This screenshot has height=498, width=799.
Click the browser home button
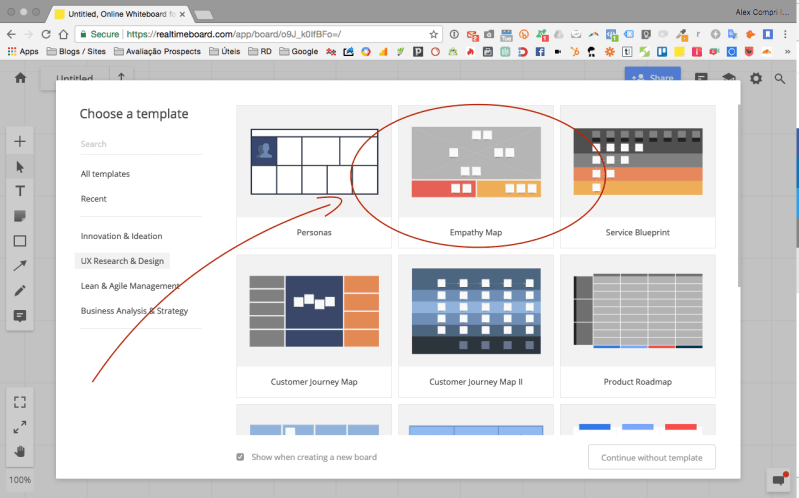pyautogui.click(x=63, y=34)
